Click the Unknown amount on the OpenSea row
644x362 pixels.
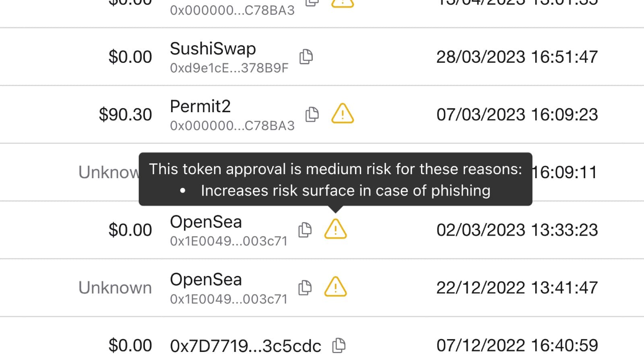116,287
